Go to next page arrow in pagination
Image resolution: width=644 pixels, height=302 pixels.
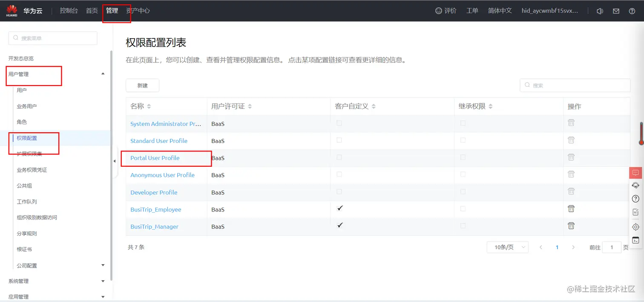tap(573, 247)
